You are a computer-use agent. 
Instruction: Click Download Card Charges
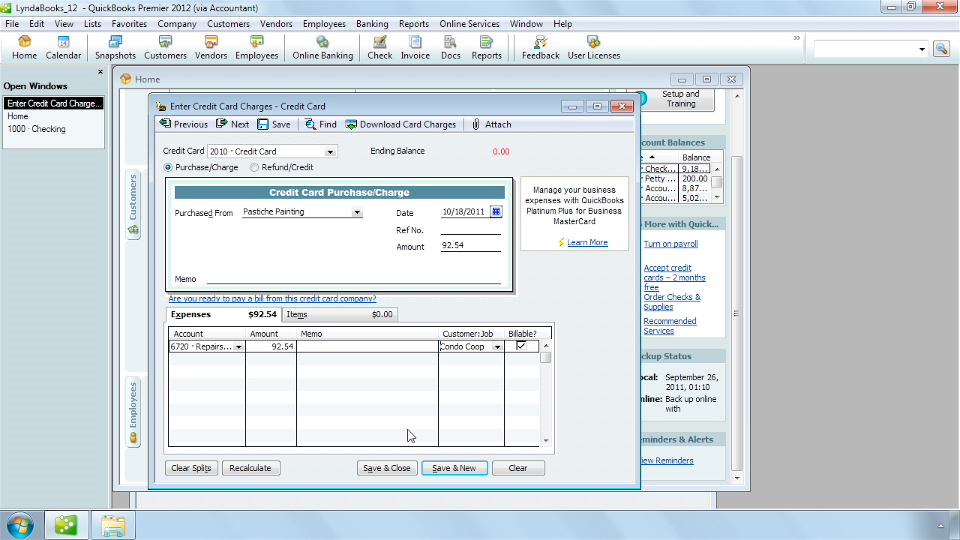[x=401, y=124]
